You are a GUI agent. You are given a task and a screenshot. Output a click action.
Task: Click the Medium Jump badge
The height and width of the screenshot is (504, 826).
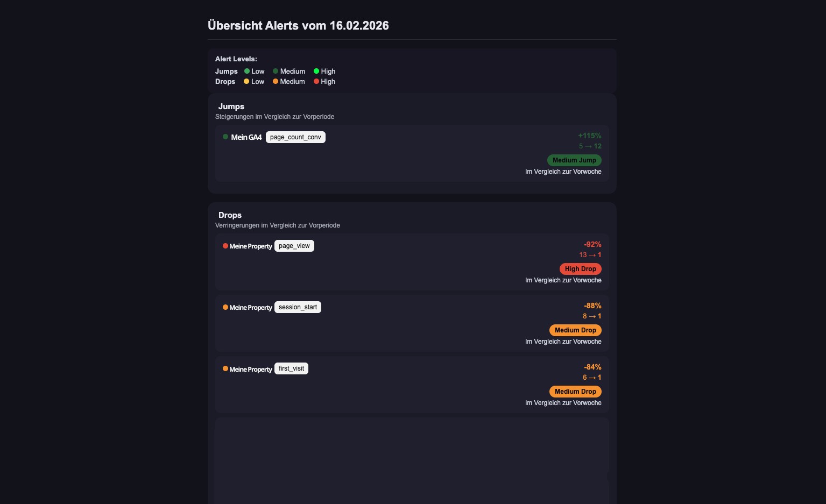[x=574, y=160]
